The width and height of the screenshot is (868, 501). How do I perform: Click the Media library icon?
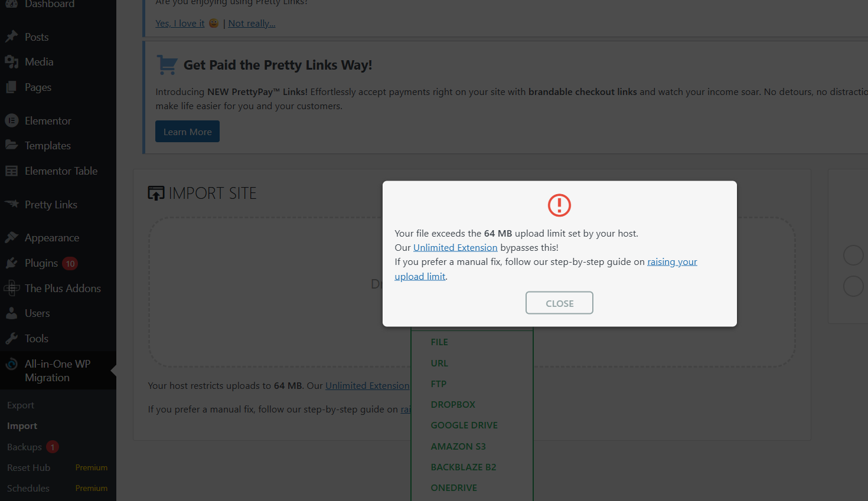coord(12,62)
